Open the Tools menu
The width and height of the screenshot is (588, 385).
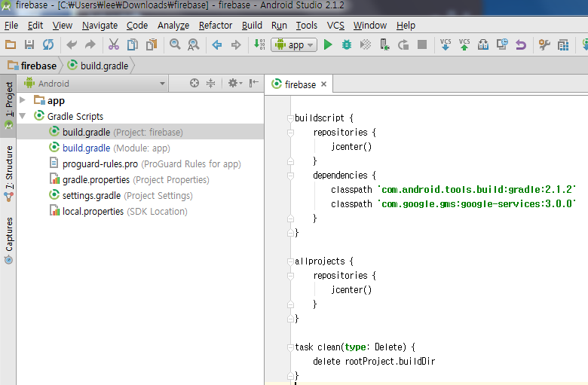click(x=307, y=26)
